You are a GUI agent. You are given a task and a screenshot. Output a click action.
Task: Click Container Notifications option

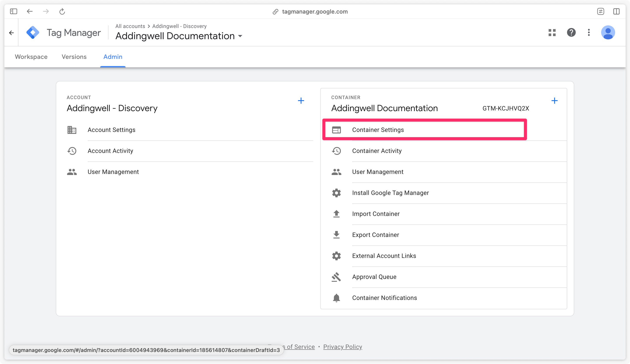pyautogui.click(x=385, y=298)
